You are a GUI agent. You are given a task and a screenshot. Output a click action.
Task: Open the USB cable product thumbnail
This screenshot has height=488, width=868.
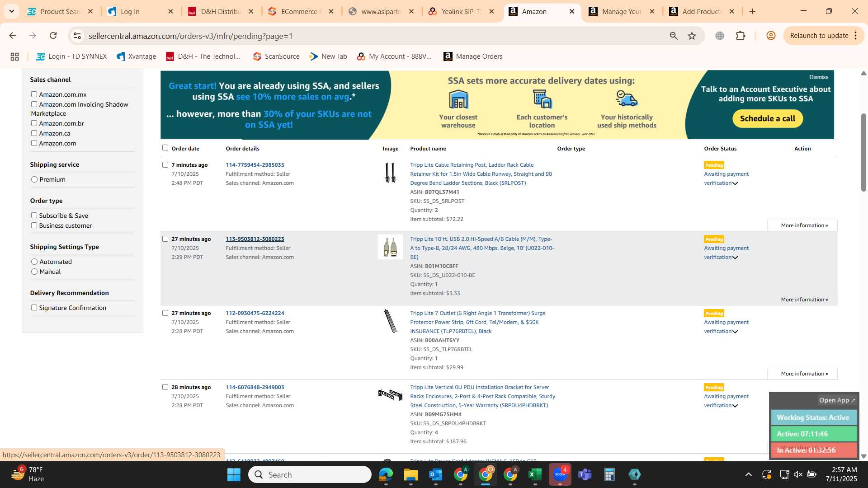tap(390, 247)
